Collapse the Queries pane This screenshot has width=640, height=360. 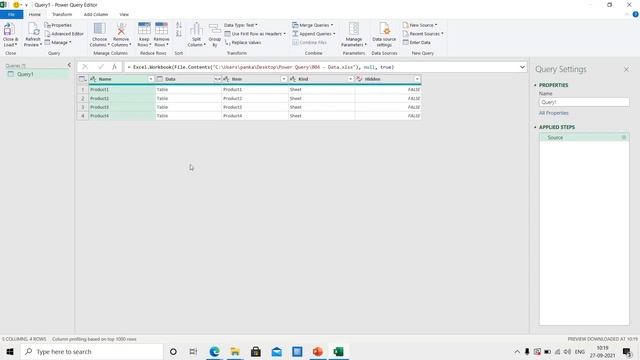point(69,65)
